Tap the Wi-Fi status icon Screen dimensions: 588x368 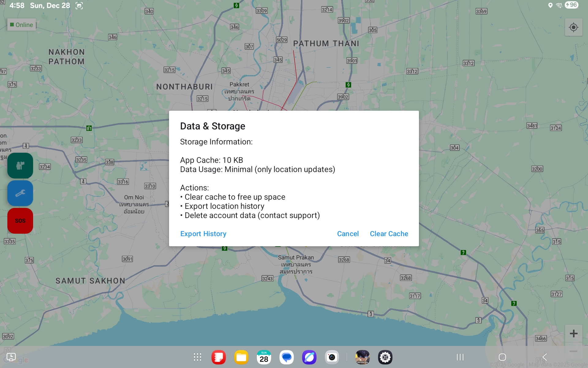coord(559,5)
